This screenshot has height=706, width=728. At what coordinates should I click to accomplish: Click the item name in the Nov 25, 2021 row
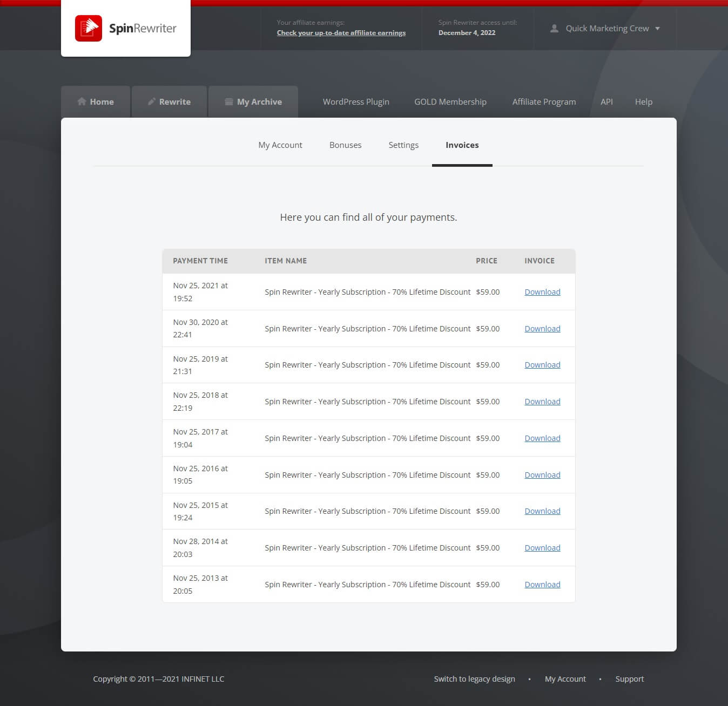point(368,292)
